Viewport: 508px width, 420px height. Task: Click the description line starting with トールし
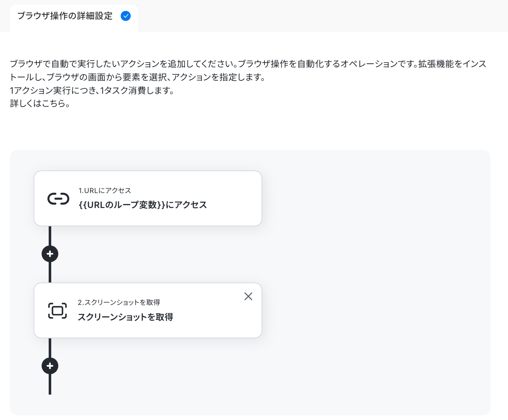click(x=137, y=77)
